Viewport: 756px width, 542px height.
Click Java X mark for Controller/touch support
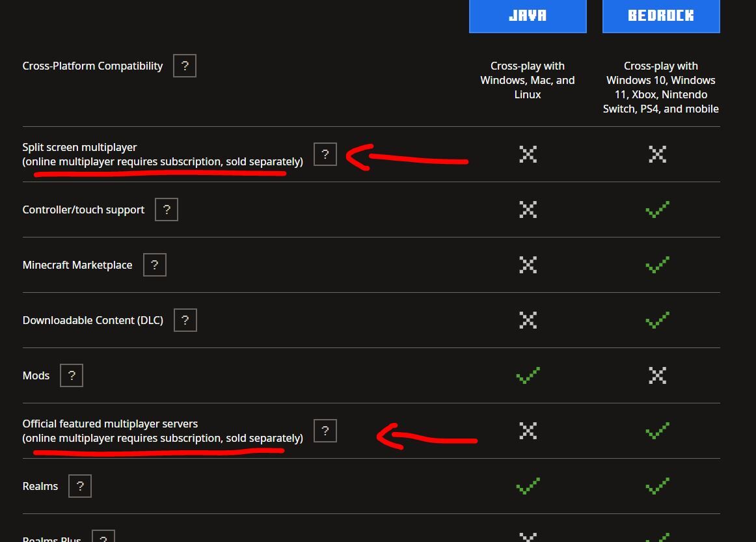(x=528, y=210)
